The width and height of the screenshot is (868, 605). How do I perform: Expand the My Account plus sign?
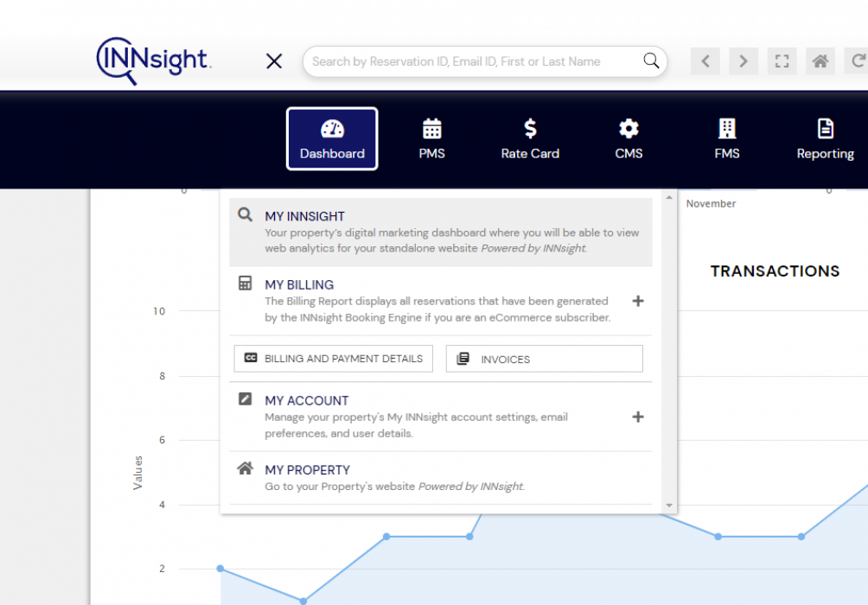tap(638, 417)
